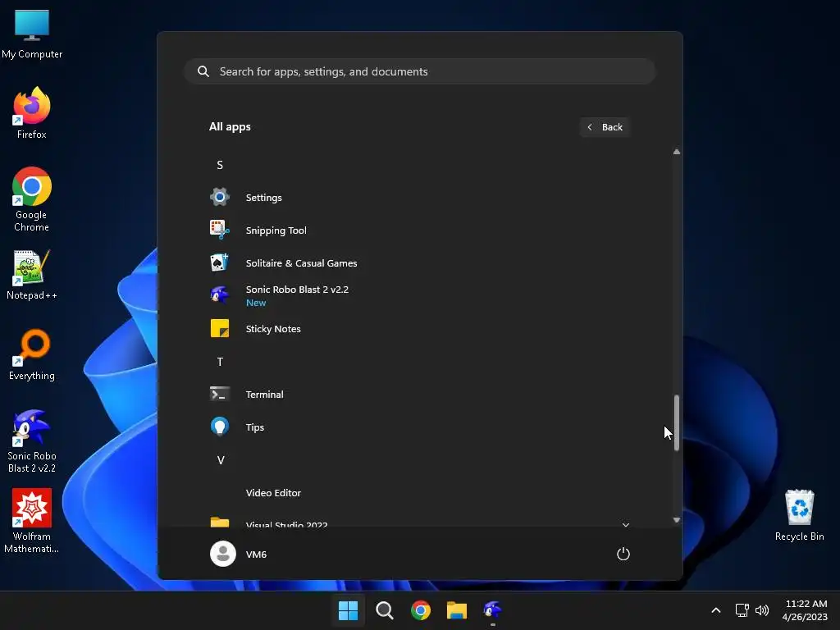Open VM6 user account avatar
Screen dimensions: 840x630
click(x=223, y=554)
